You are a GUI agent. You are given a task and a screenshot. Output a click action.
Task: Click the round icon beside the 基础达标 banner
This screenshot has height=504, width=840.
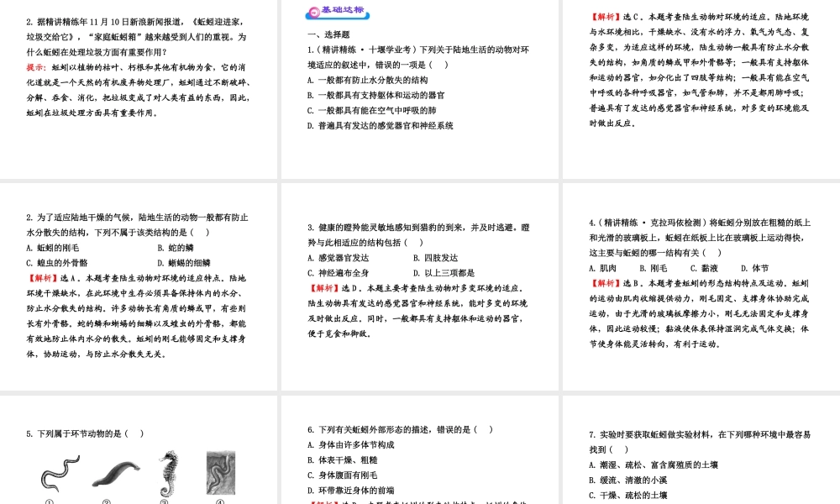click(314, 12)
